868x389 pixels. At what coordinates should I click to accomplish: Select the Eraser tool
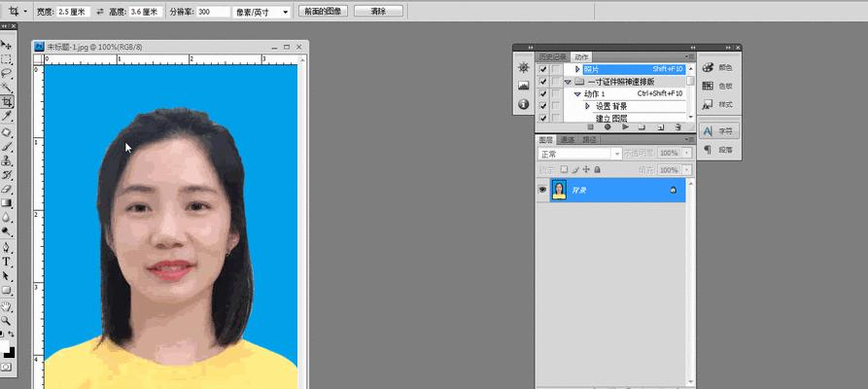pyautogui.click(x=7, y=189)
